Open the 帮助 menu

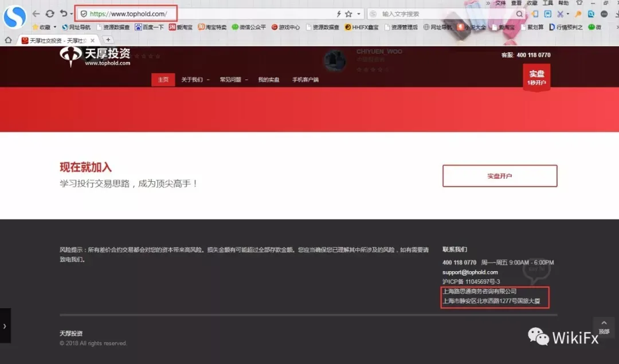pyautogui.click(x=564, y=3)
